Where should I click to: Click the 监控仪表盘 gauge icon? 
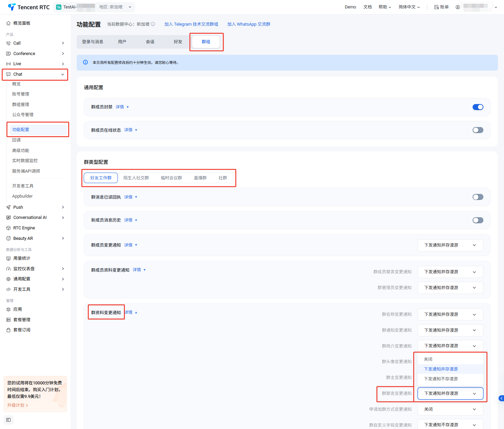pyautogui.click(x=8, y=269)
